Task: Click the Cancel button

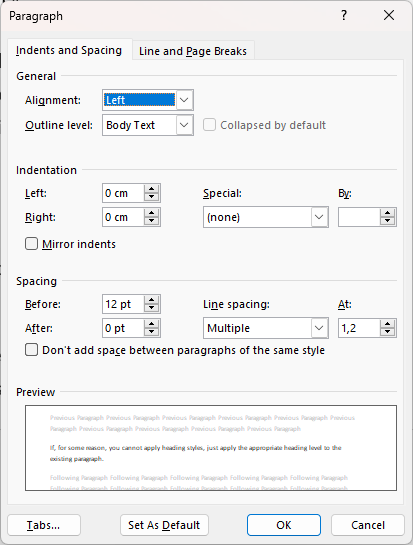Action: click(x=368, y=525)
